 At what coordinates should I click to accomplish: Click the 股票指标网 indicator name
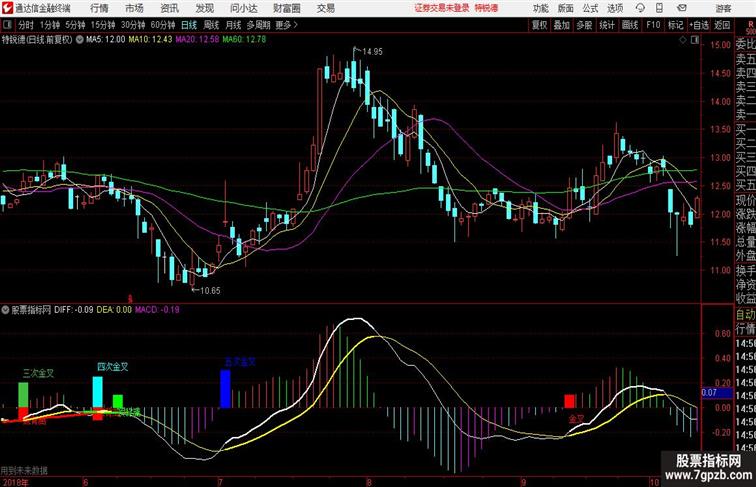[31, 310]
